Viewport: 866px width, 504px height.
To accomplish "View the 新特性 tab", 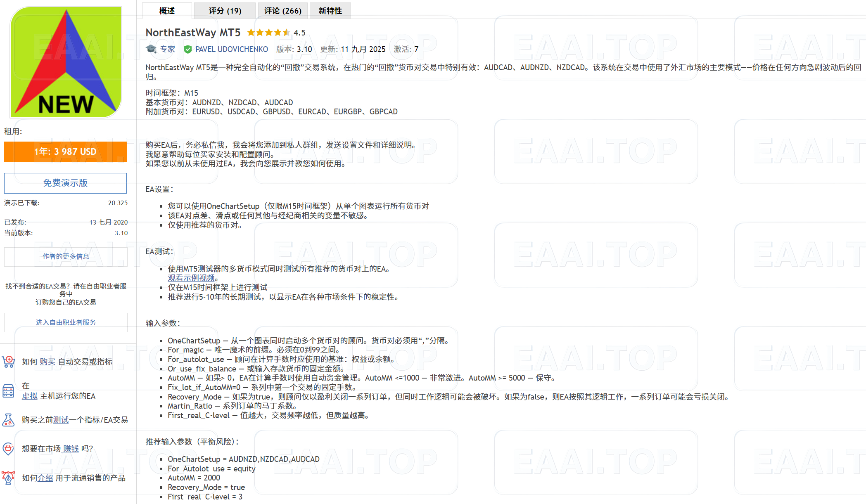I will click(330, 10).
